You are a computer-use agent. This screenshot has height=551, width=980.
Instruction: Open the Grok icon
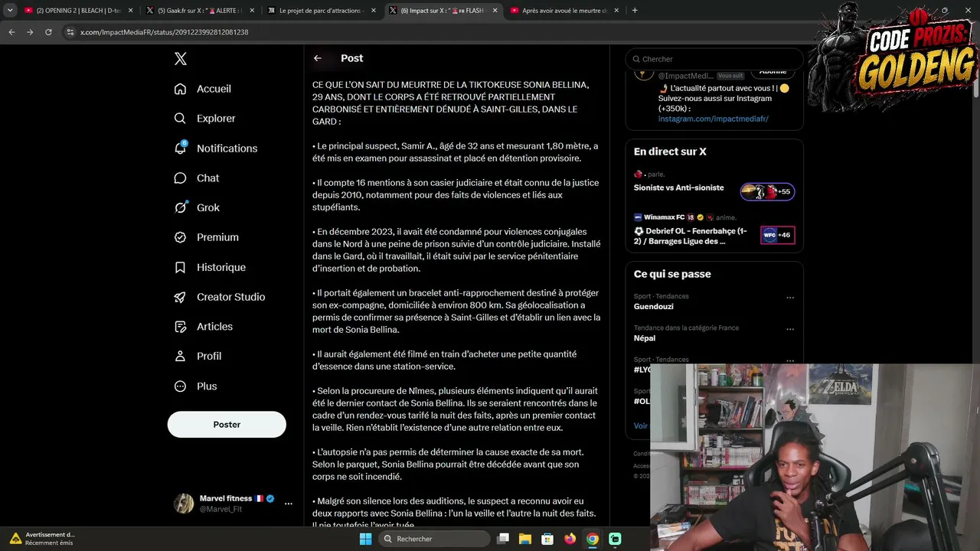point(180,207)
